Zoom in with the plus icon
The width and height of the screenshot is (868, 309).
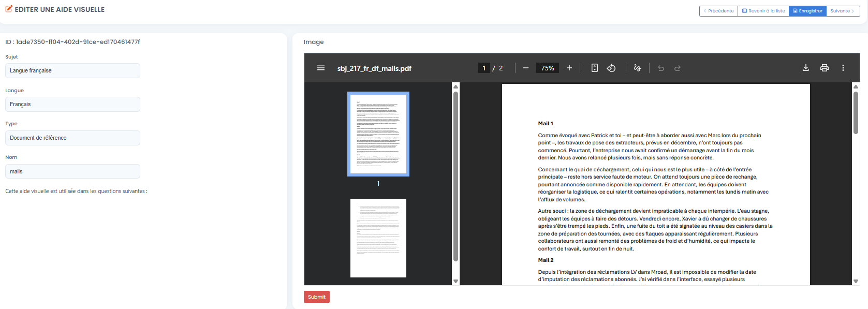[x=569, y=68]
